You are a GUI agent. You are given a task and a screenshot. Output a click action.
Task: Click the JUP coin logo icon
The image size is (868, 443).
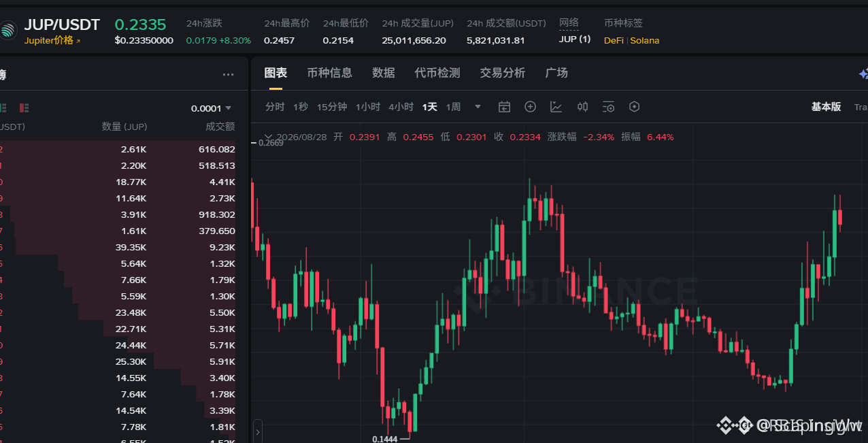[7, 31]
